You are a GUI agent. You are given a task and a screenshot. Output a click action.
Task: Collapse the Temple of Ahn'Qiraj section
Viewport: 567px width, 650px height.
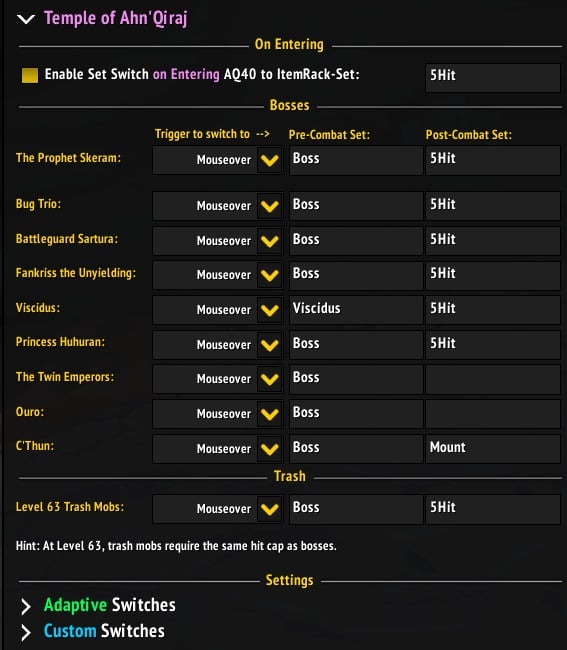[x=26, y=19]
